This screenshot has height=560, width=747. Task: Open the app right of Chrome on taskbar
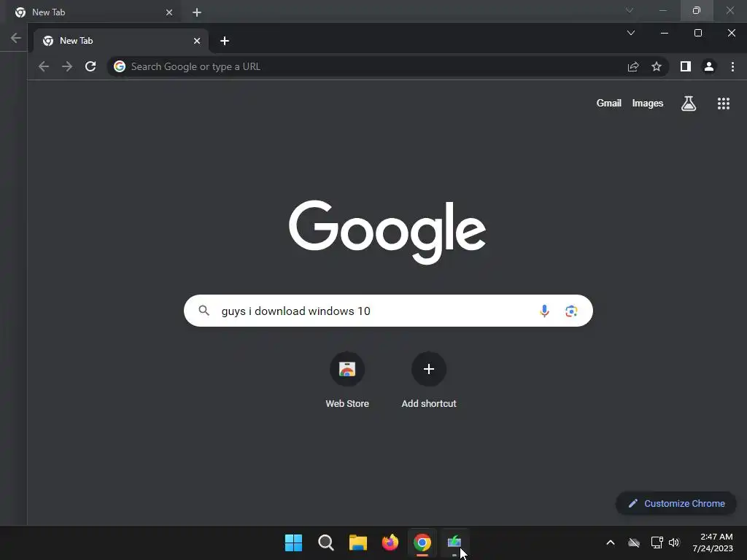454,542
